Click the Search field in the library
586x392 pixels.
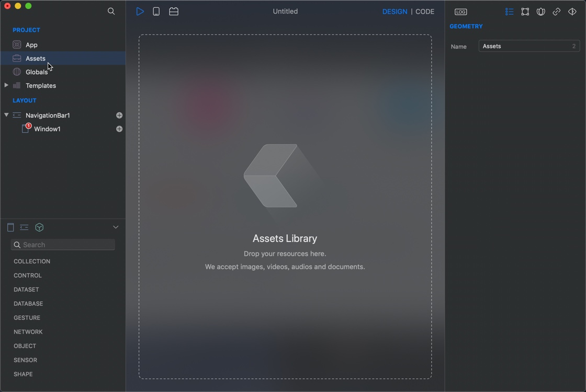(63, 244)
